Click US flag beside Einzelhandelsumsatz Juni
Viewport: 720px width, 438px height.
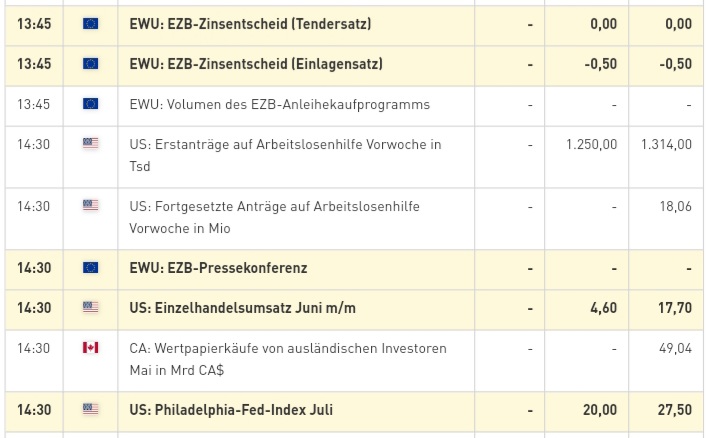(x=91, y=308)
